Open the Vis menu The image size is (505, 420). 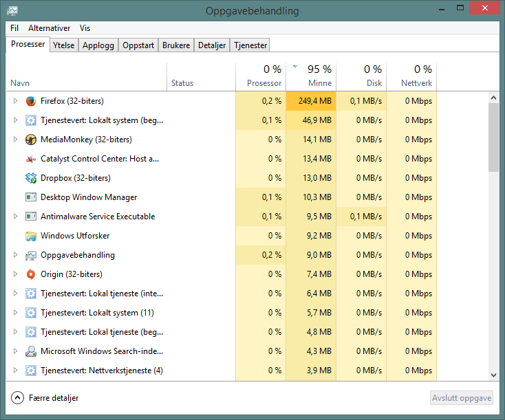point(85,28)
